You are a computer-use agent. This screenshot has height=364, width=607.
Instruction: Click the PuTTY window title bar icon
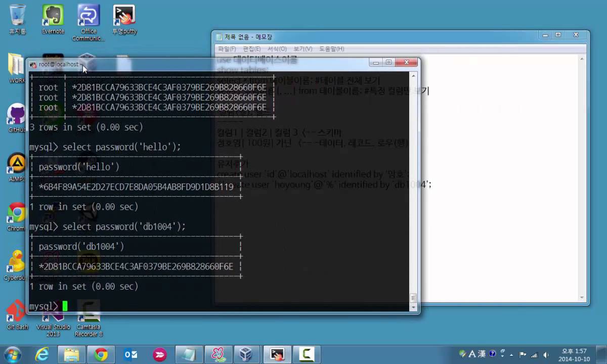point(33,64)
